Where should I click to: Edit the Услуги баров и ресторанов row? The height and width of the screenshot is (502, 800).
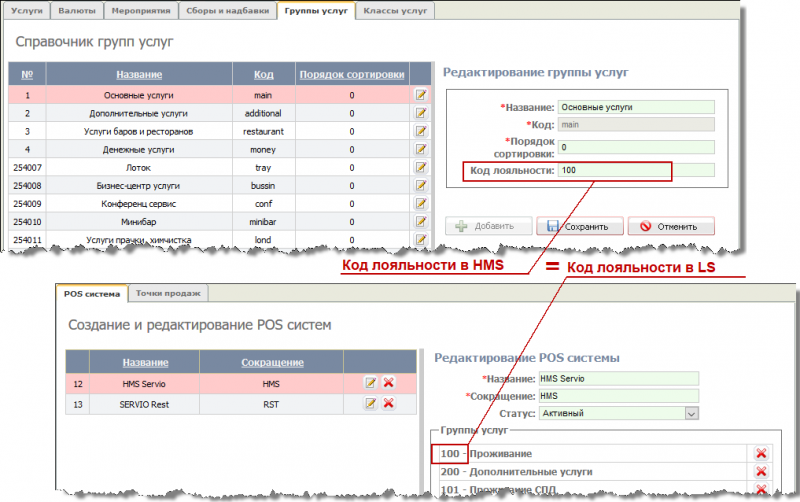pyautogui.click(x=420, y=131)
